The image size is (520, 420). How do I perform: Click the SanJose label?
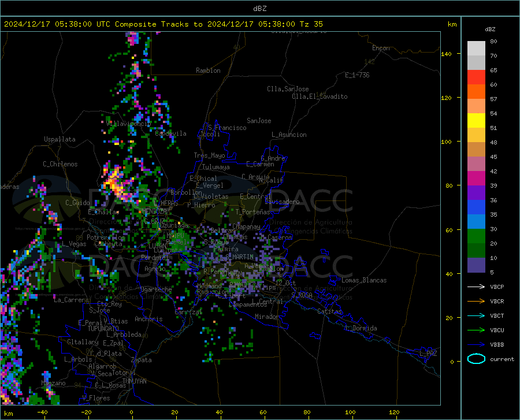(259, 121)
